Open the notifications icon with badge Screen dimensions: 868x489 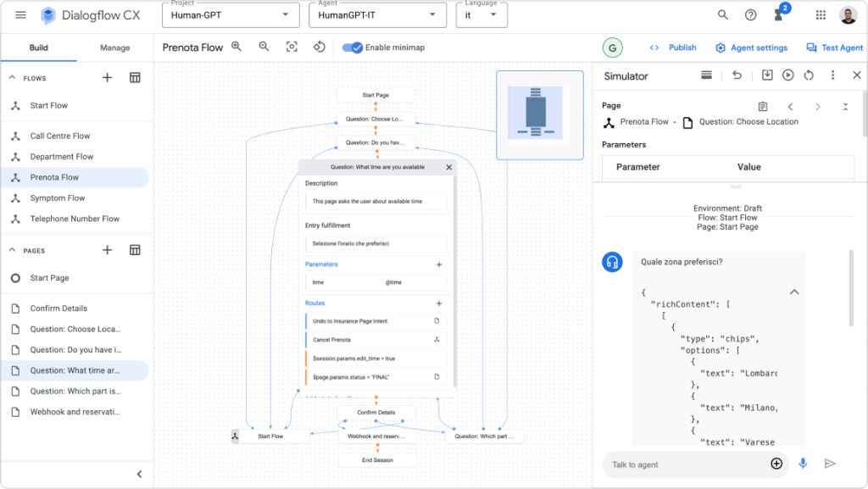(779, 15)
